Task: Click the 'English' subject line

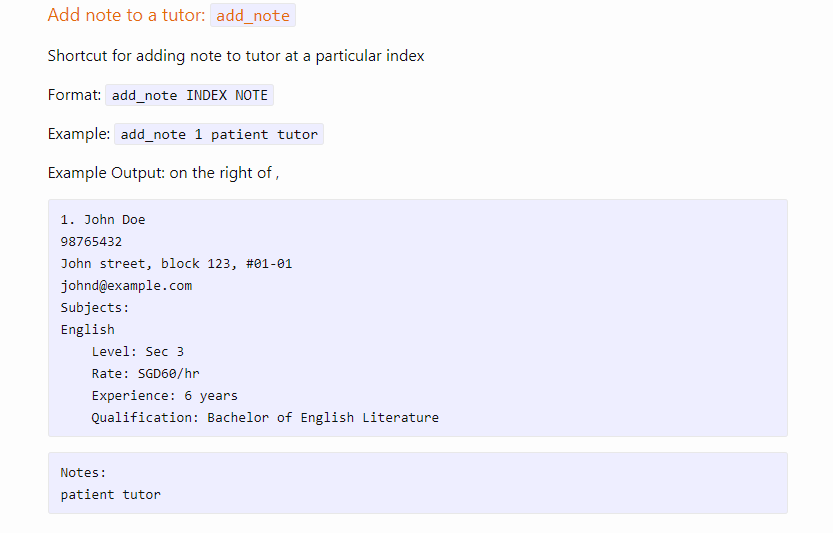Action: tap(88, 329)
